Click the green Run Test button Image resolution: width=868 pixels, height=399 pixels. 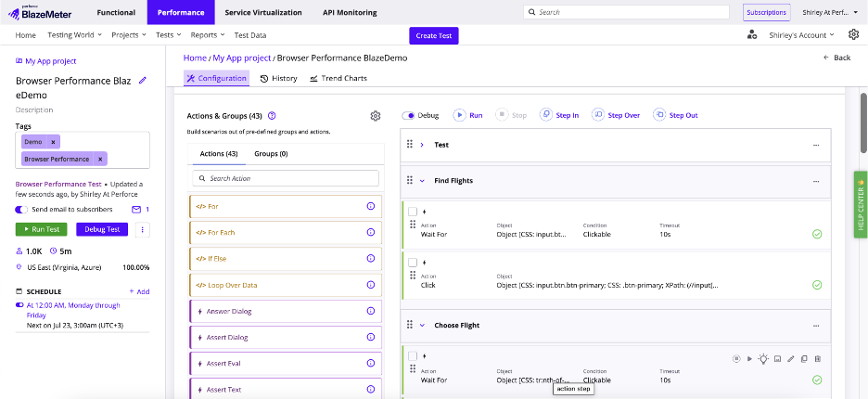(x=42, y=229)
